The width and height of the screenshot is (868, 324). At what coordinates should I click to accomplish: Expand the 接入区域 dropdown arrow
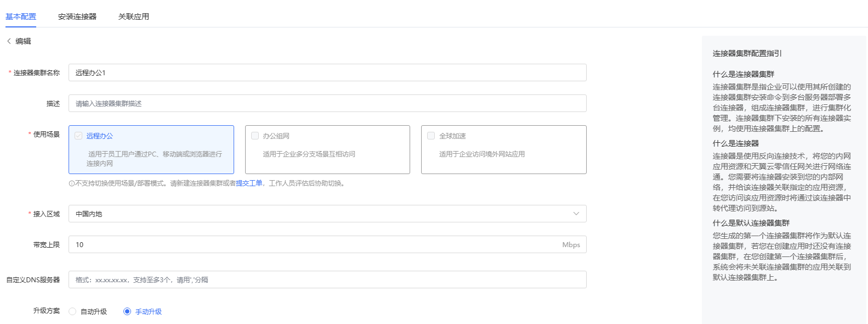tap(576, 214)
